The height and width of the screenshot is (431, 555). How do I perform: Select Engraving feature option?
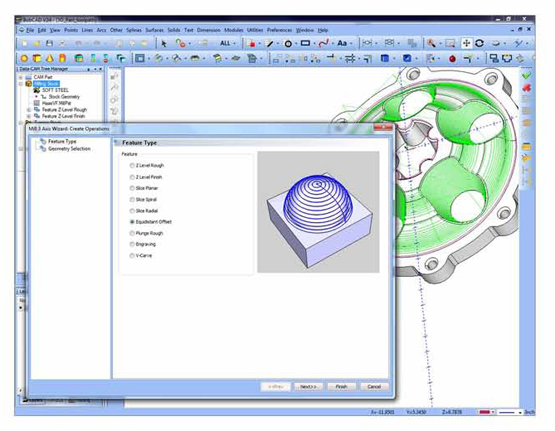point(143,244)
